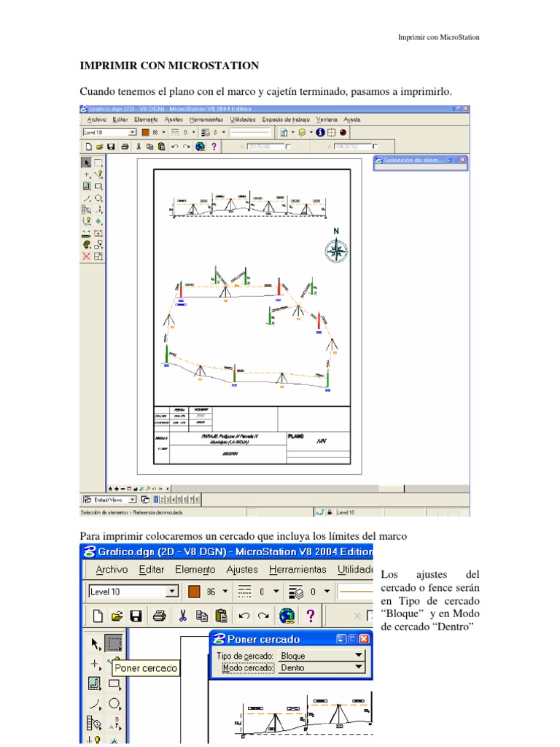Click the blue Element Information icon in upper window
560x747 pixels.
(320, 133)
